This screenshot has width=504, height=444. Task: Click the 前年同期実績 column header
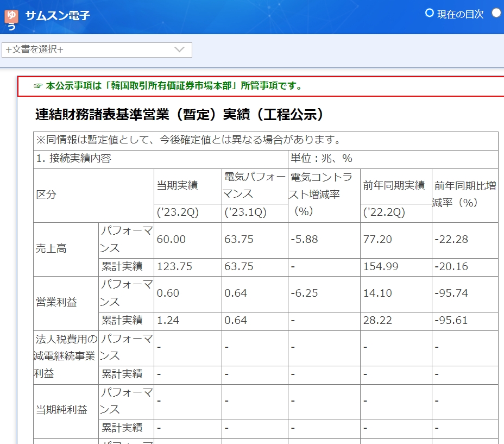[394, 185]
